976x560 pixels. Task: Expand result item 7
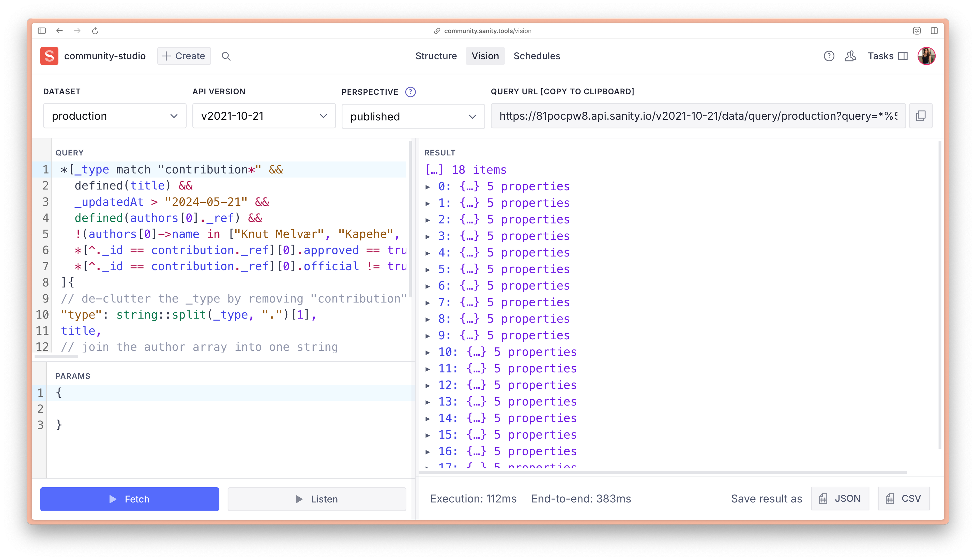pyautogui.click(x=428, y=303)
